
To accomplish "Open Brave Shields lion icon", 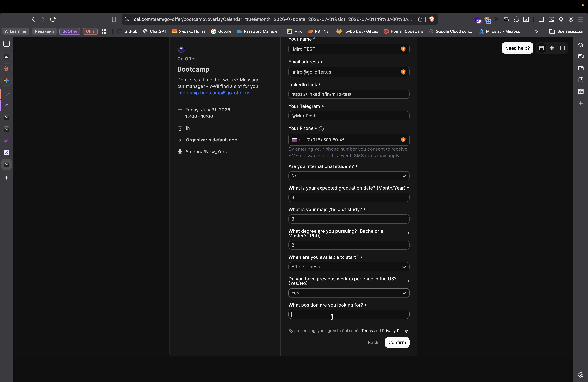I will pos(432,19).
